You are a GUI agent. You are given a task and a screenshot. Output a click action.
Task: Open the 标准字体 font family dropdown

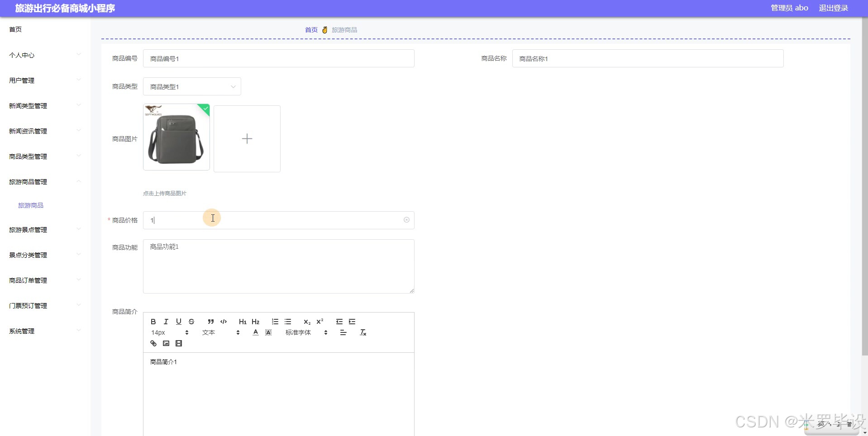[306, 332]
